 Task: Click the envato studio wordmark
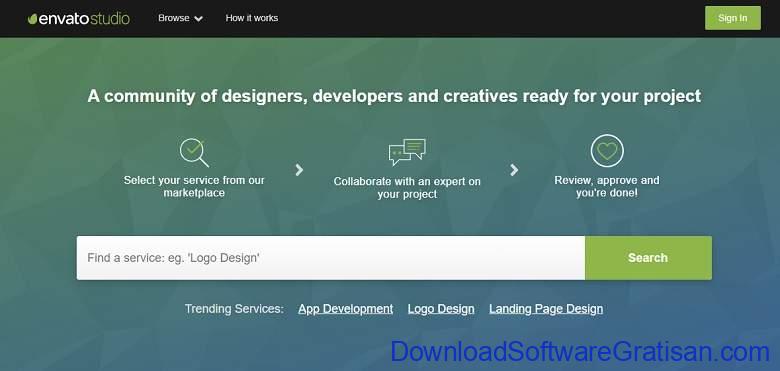[84, 19]
